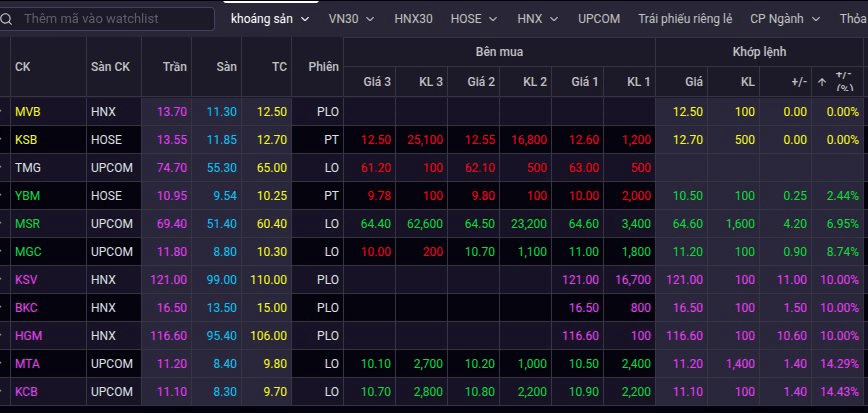This screenshot has width=868, height=413.
Task: Click TMG's Giá 3 bid price 61.20
Action: pos(376,168)
